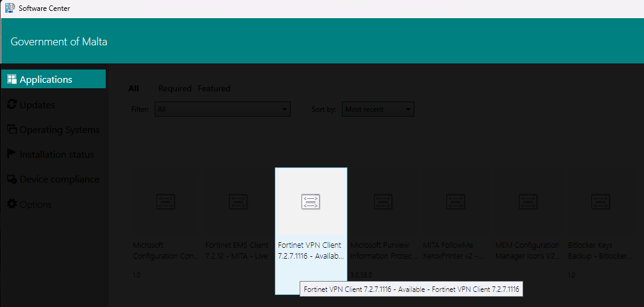Select Microsoft Purview Information Protection icon
The width and height of the screenshot is (644, 307).
point(383,201)
